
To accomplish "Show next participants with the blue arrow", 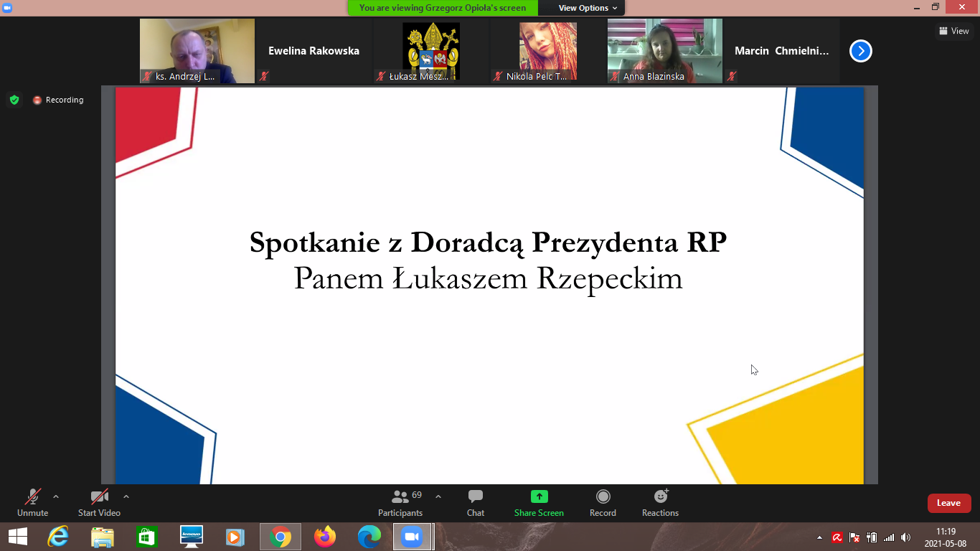I will click(x=860, y=51).
